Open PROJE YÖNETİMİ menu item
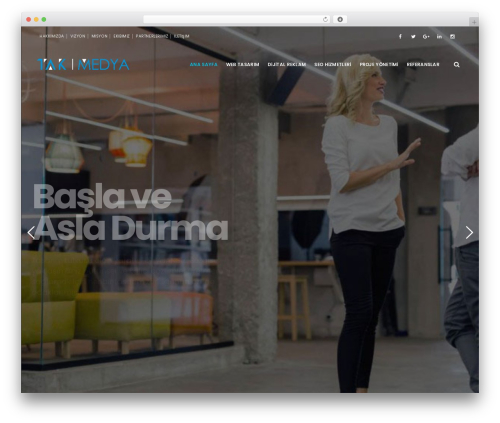This screenshot has height=423, width=500. [379, 64]
